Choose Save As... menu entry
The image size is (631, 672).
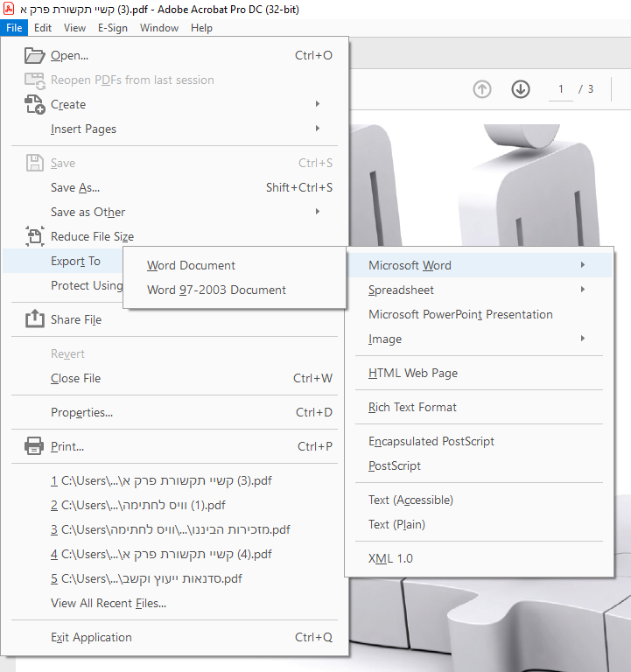tap(175, 188)
